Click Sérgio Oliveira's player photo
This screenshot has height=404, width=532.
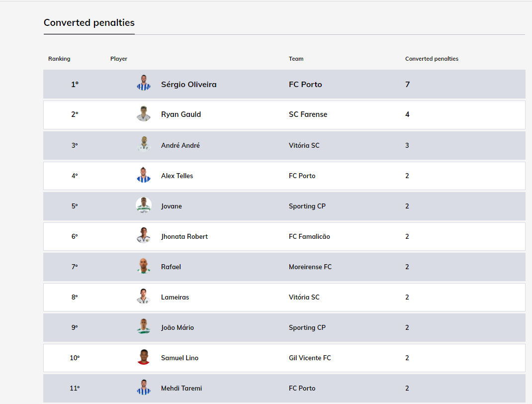point(144,84)
